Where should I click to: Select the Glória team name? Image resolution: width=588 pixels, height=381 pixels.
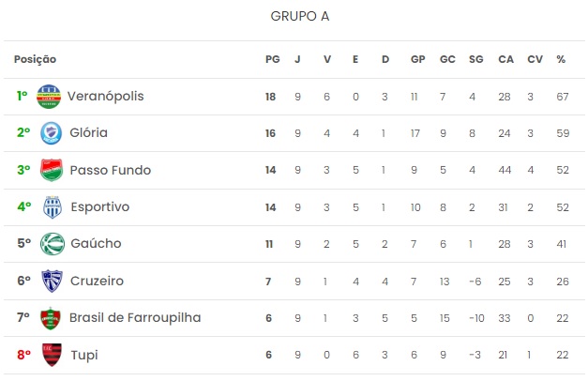[88, 133]
